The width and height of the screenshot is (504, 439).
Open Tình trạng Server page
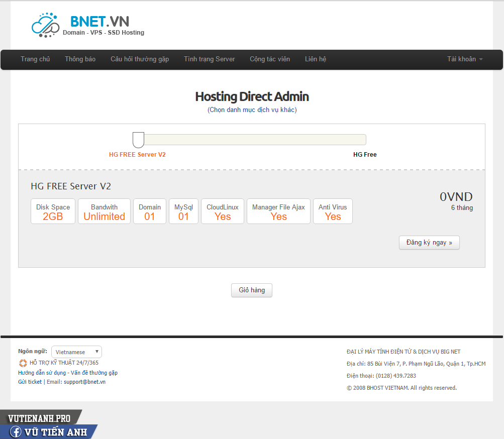(x=209, y=59)
